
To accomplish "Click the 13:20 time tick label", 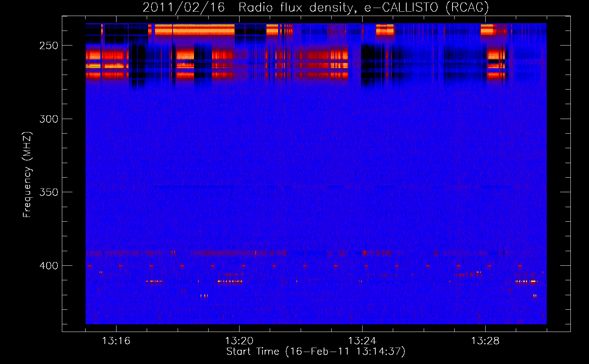I will tap(239, 341).
